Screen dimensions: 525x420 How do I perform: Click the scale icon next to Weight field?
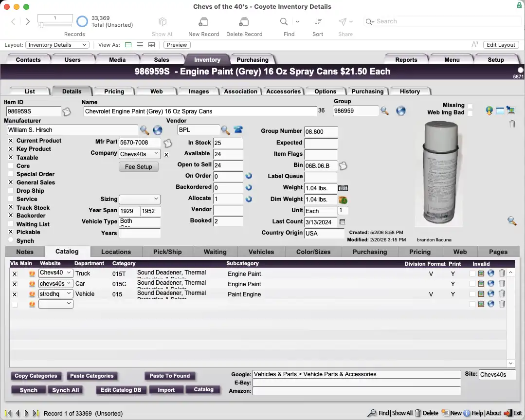343,188
